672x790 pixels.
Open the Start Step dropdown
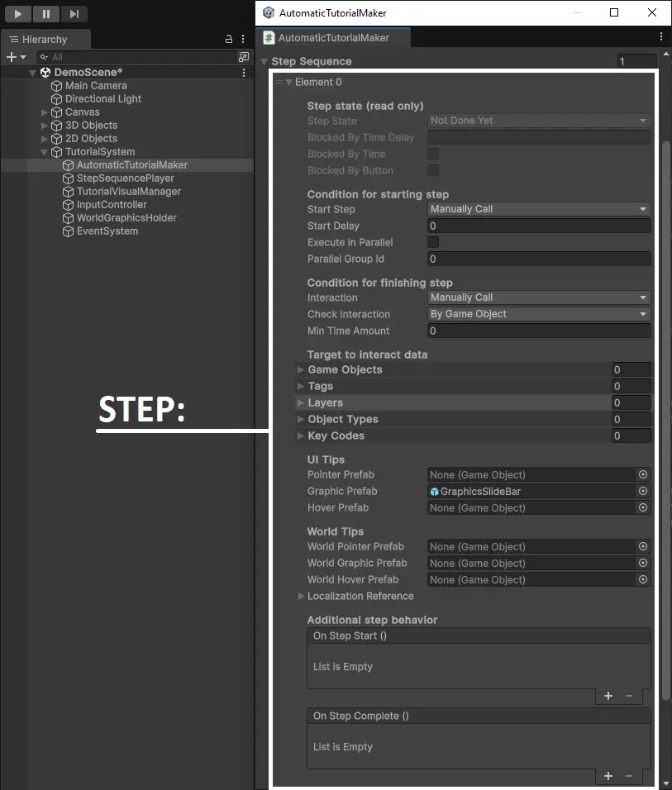coord(539,209)
